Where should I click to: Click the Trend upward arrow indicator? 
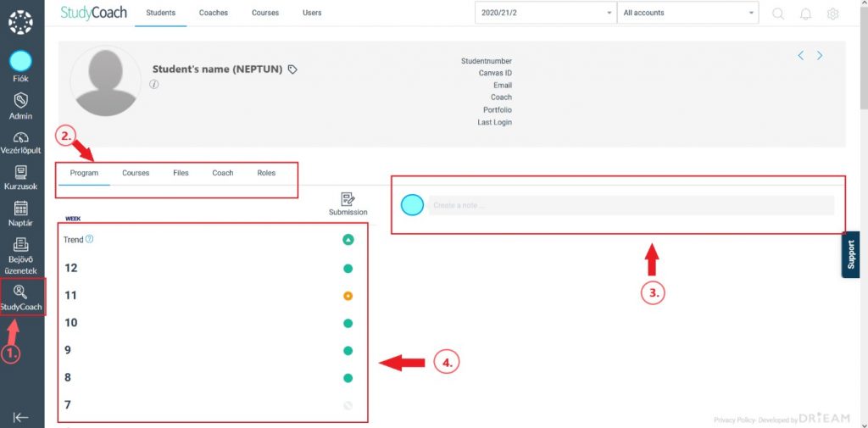(348, 240)
